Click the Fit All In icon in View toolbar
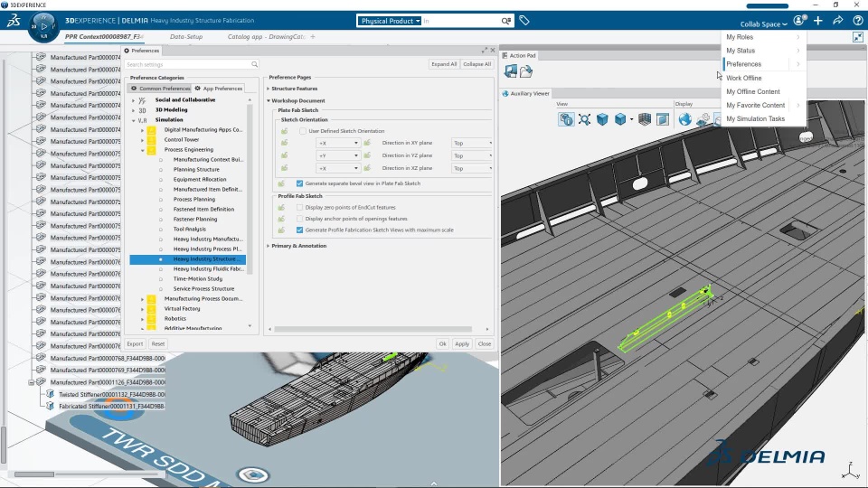This screenshot has height=488, width=868. pos(584,119)
